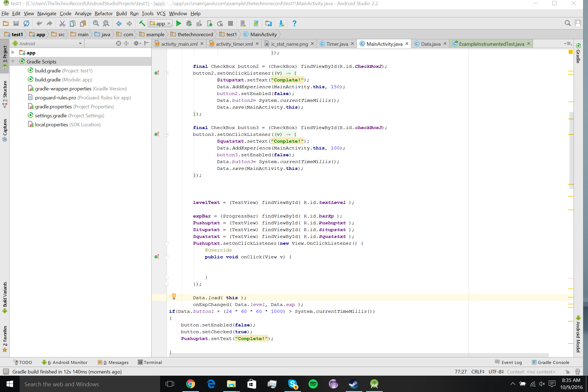
Task: Open the Gradle Console
Action: click(x=550, y=362)
